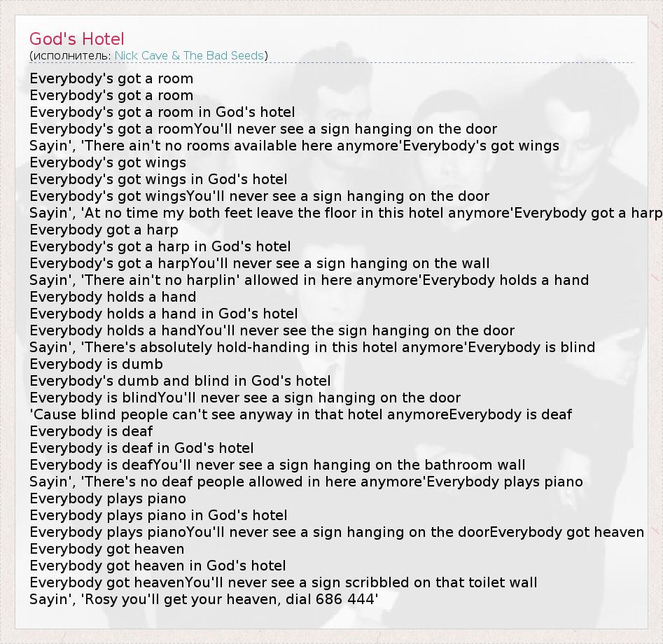Click the "scribbled on that toilet wall" lyric line
This screenshot has width=663, height=644.
[284, 582]
